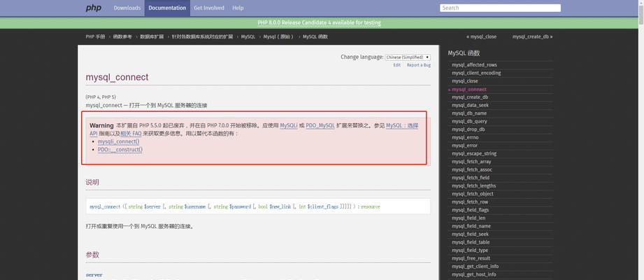Open mysql_field_table in sidebar
The height and width of the screenshot is (280, 644).
click(471, 242)
